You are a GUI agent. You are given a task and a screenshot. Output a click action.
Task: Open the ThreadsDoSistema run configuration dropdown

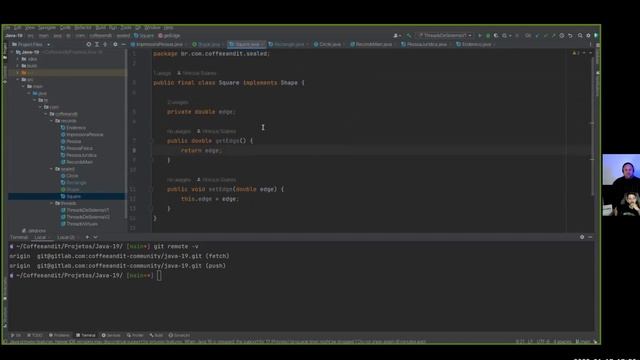coord(445,36)
